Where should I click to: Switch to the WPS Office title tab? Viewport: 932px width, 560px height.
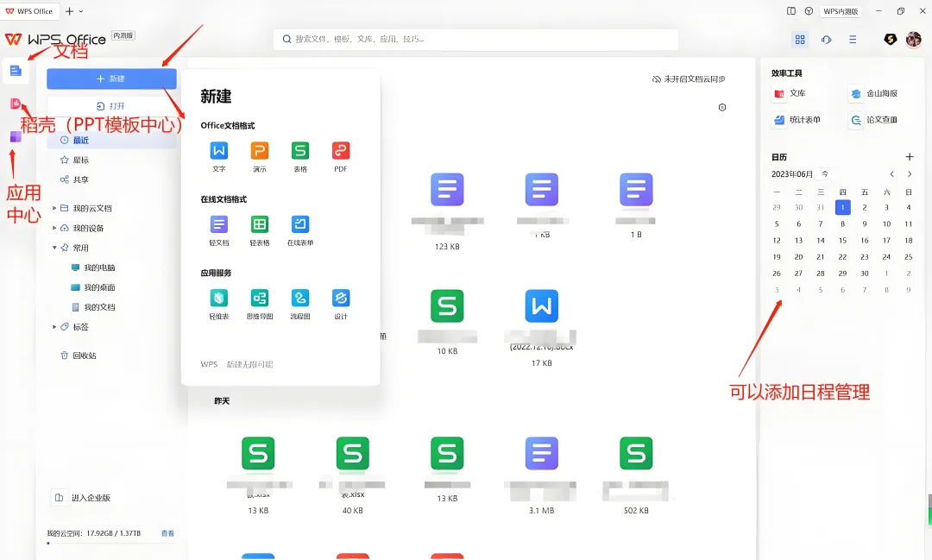click(x=29, y=11)
